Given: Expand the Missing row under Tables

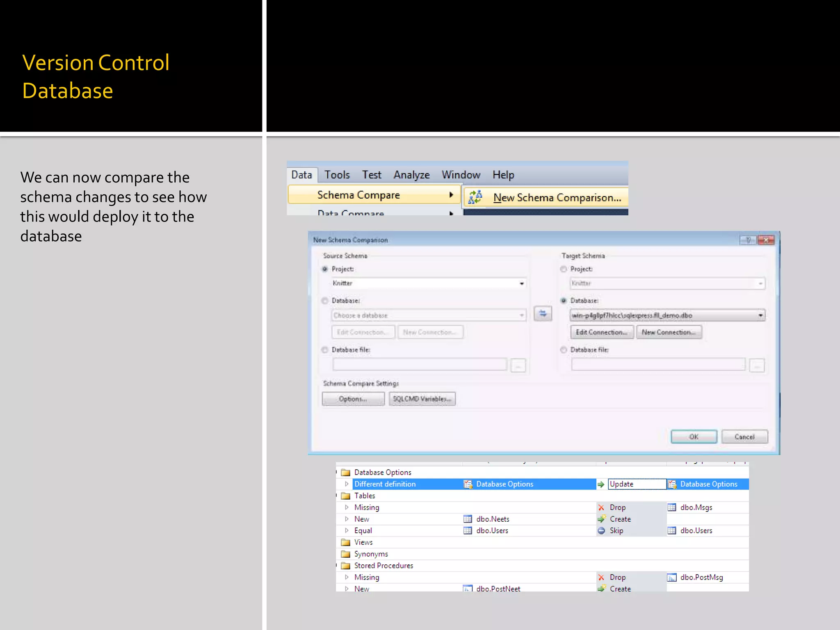Looking at the screenshot, I should [x=347, y=507].
